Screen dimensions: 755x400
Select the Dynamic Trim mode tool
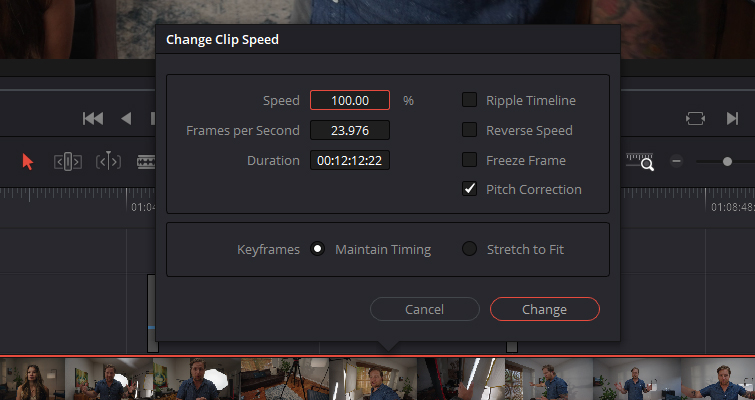click(x=108, y=161)
